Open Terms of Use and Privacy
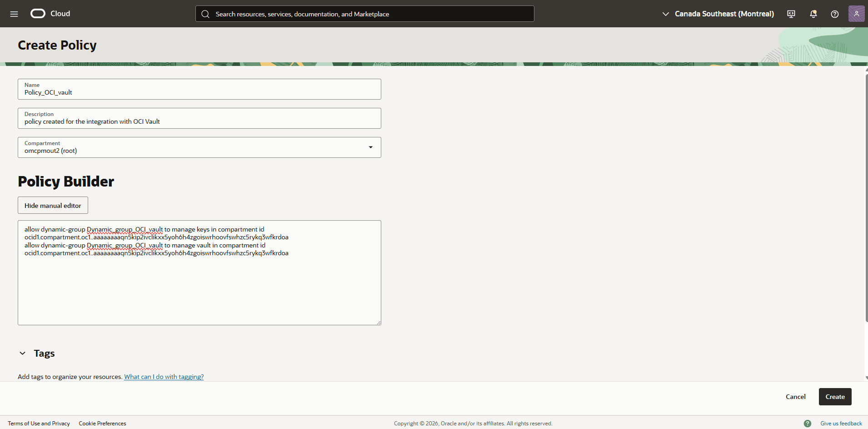This screenshot has width=868, height=429. click(x=39, y=424)
